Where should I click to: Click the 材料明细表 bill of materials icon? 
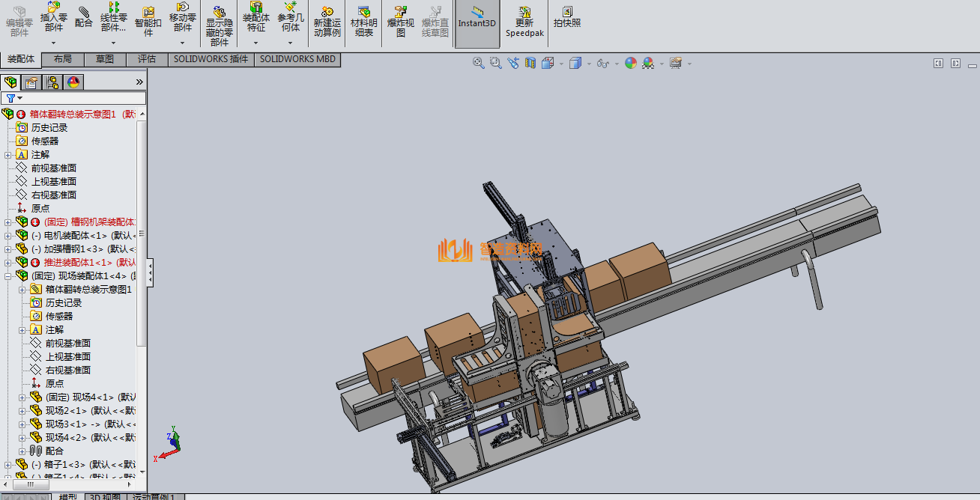[363, 22]
